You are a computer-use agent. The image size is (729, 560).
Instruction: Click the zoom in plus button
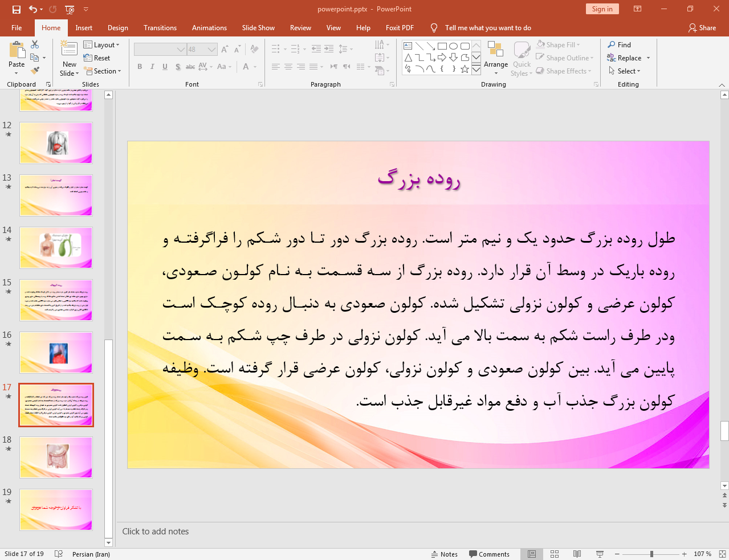685,554
